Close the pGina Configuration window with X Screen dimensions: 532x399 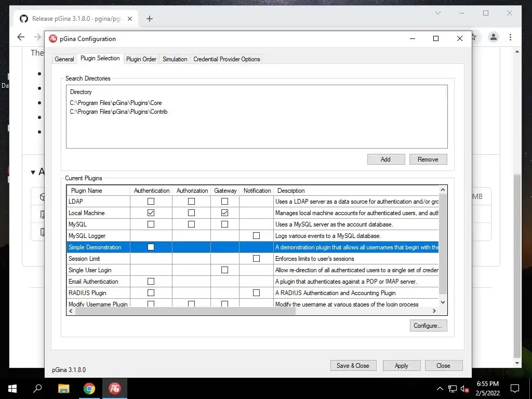[x=460, y=38]
